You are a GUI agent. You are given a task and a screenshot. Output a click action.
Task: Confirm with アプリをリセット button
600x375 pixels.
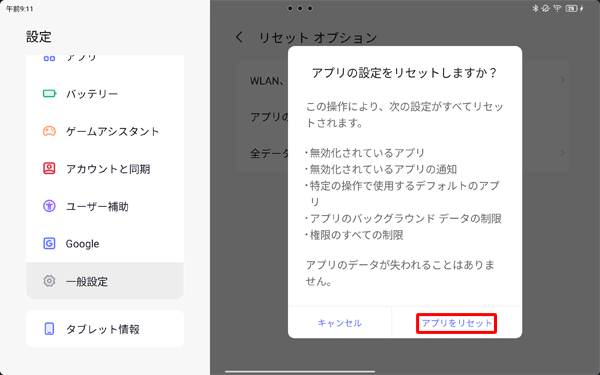(x=457, y=323)
